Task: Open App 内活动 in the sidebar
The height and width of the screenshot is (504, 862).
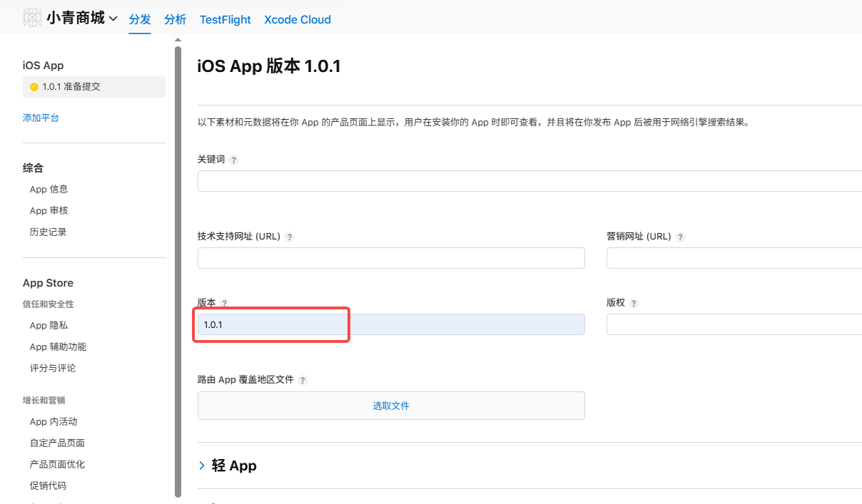Action: 54,421
